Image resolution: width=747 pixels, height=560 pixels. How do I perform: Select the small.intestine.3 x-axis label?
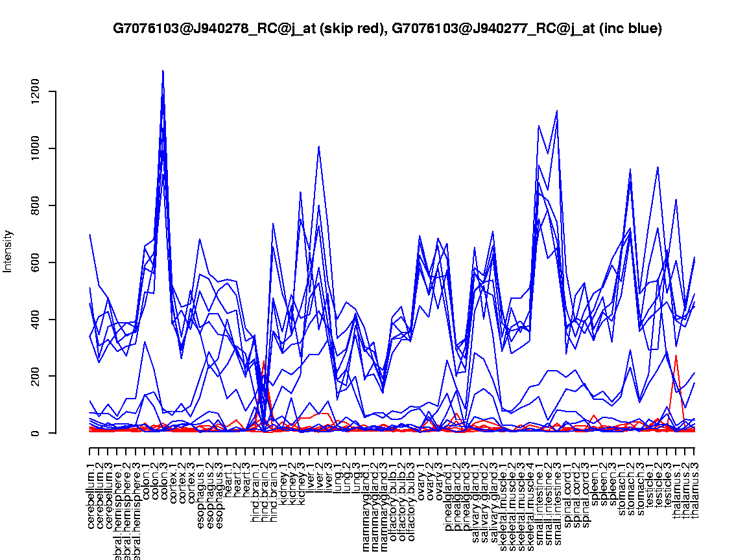[557, 499]
